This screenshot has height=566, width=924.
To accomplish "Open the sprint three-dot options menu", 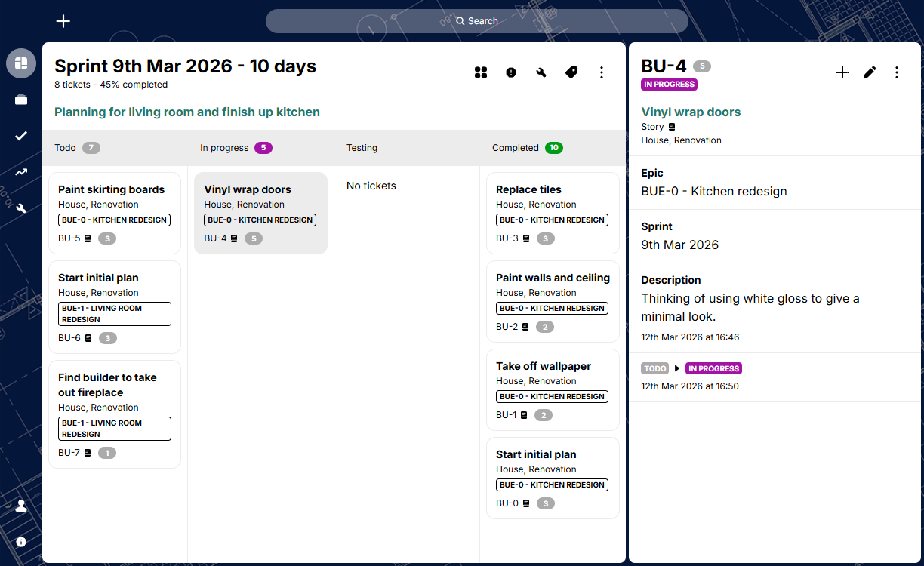I will click(602, 72).
